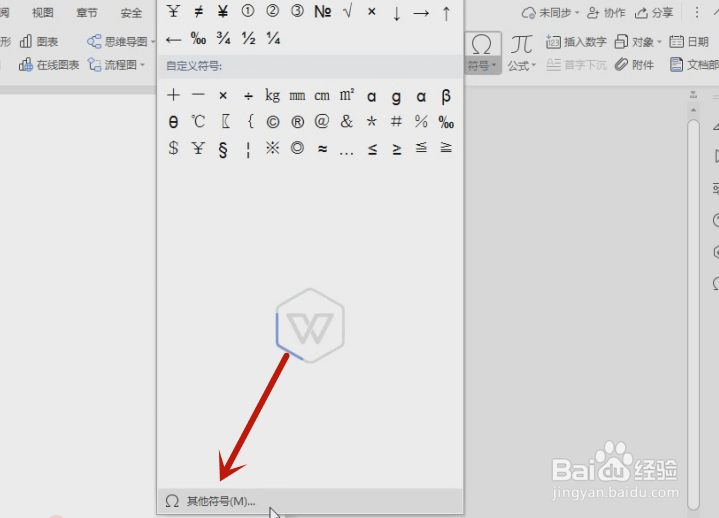Insert the hash # symbol
The height and width of the screenshot is (518, 719).
tap(396, 121)
